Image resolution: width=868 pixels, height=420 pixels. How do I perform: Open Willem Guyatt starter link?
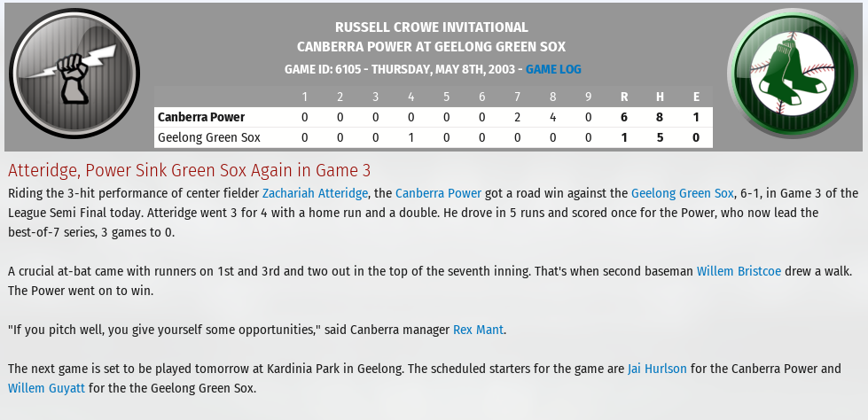46,388
